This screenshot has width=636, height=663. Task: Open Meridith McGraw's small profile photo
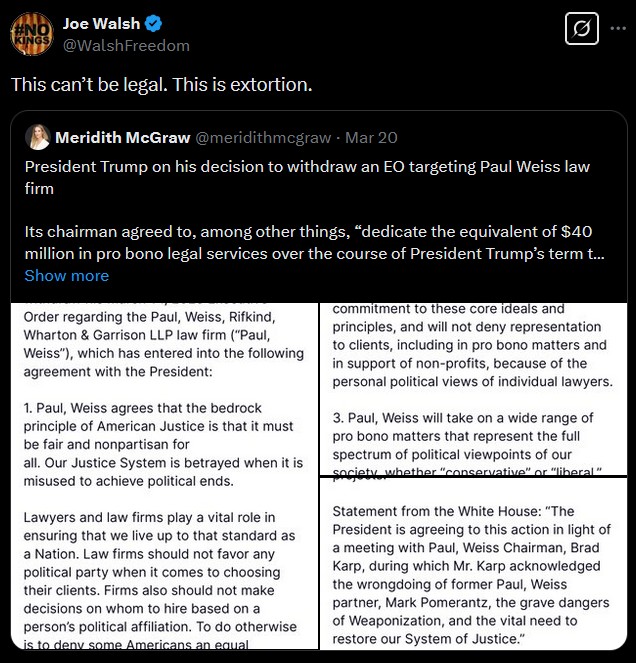click(x=38, y=137)
